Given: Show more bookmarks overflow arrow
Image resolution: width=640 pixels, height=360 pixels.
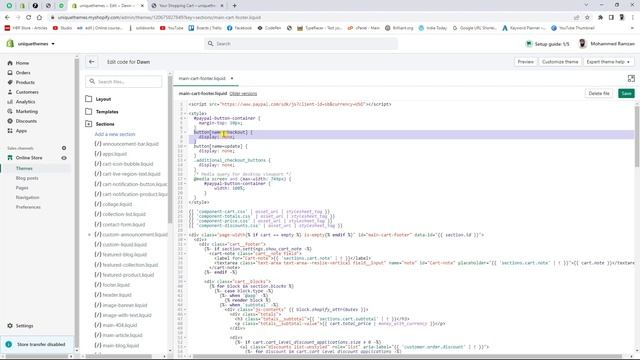Looking at the screenshot, I should click(x=632, y=28).
